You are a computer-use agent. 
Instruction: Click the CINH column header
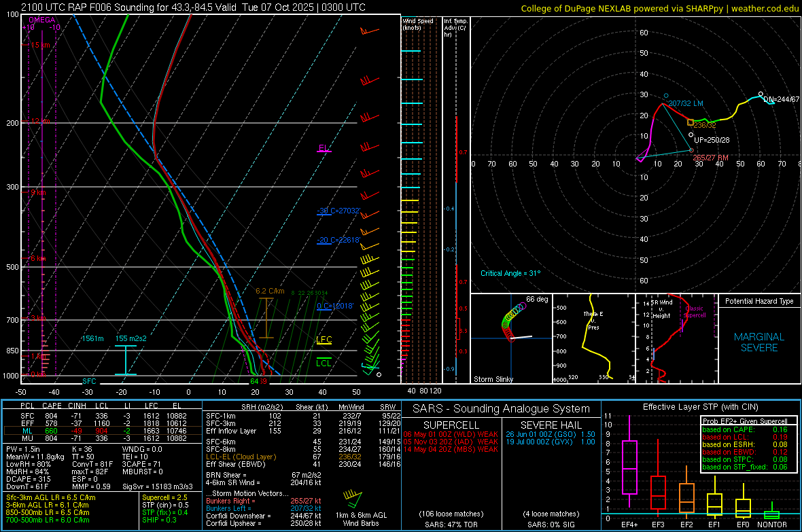pos(77,406)
